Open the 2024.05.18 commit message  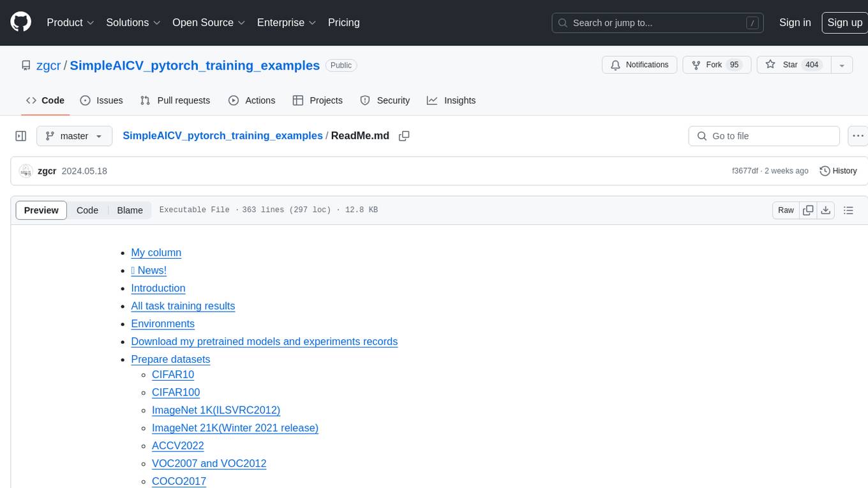click(84, 171)
